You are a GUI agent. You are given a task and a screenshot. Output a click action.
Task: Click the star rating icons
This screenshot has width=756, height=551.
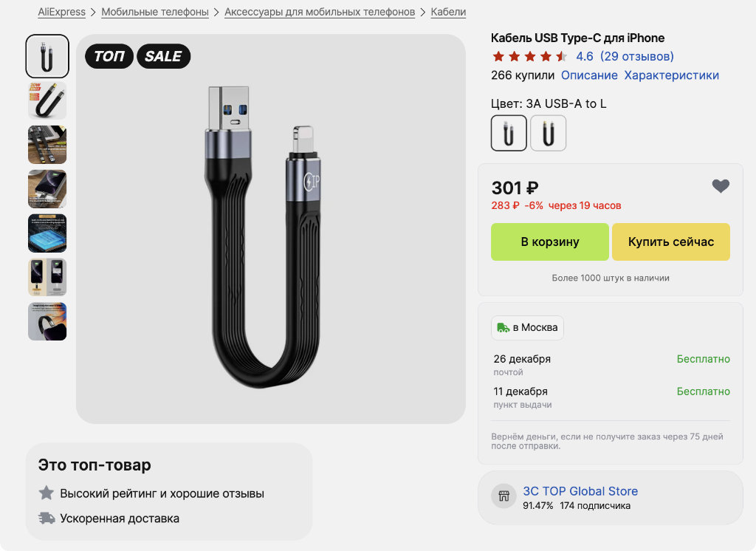(529, 57)
